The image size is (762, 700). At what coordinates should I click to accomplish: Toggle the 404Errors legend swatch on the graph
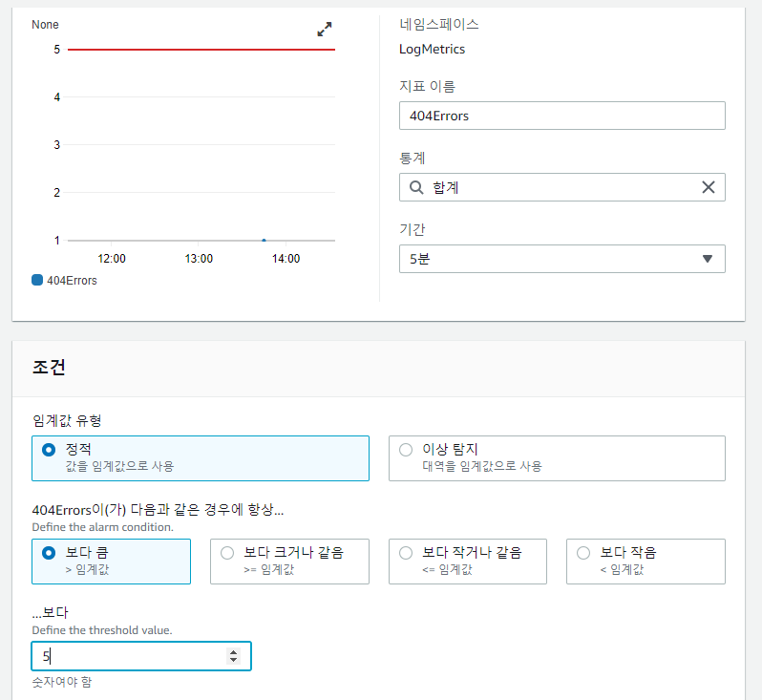[x=37, y=280]
